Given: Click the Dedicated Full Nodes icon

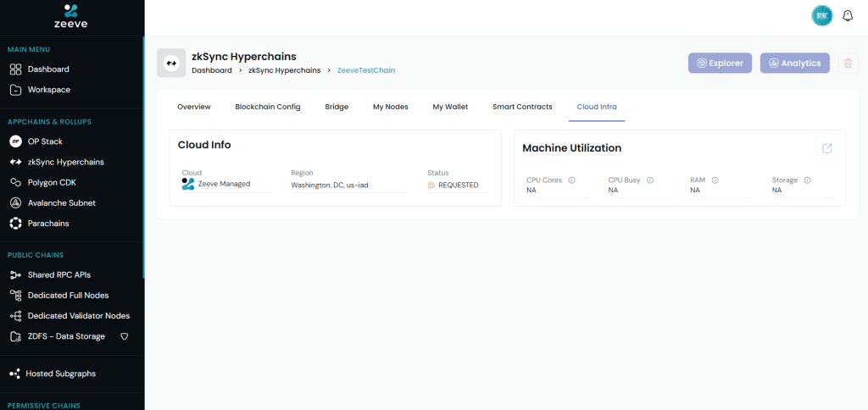Looking at the screenshot, I should click(x=15, y=296).
